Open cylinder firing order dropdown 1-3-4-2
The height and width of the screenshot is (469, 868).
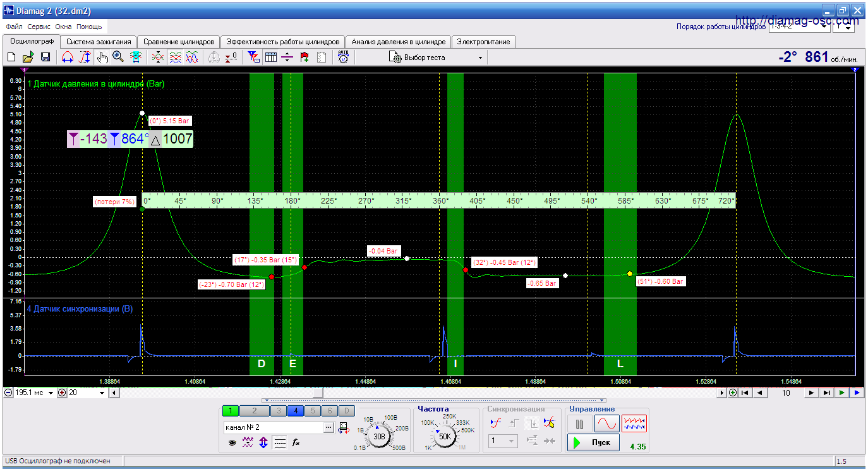tap(799, 27)
